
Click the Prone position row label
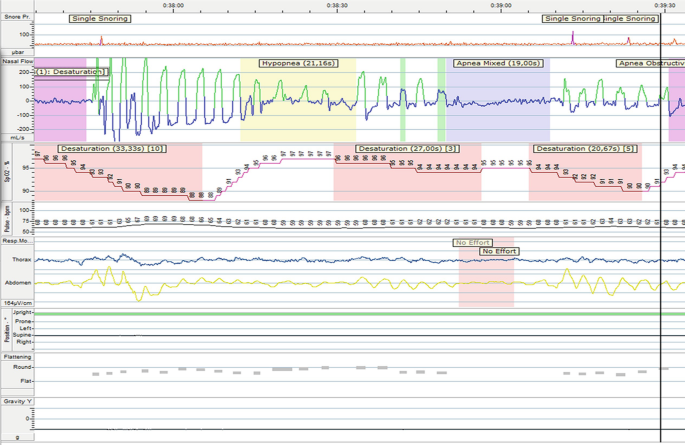pyautogui.click(x=23, y=321)
